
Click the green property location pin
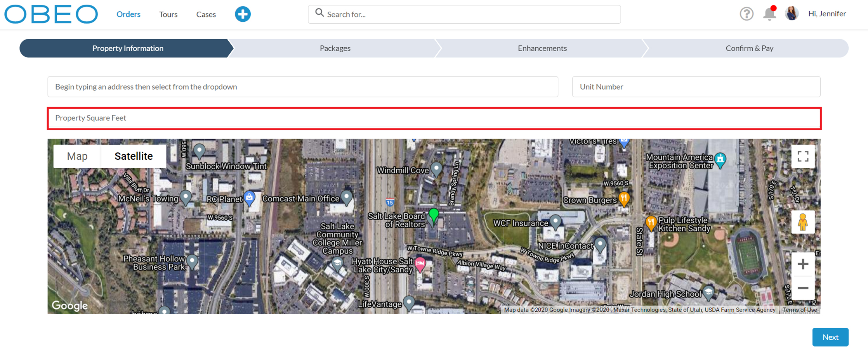[x=434, y=216]
